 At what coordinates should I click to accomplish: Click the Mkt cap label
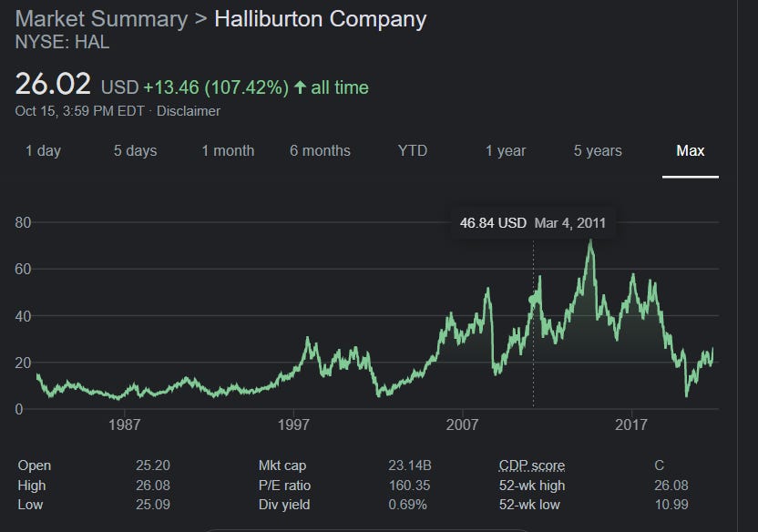point(282,465)
